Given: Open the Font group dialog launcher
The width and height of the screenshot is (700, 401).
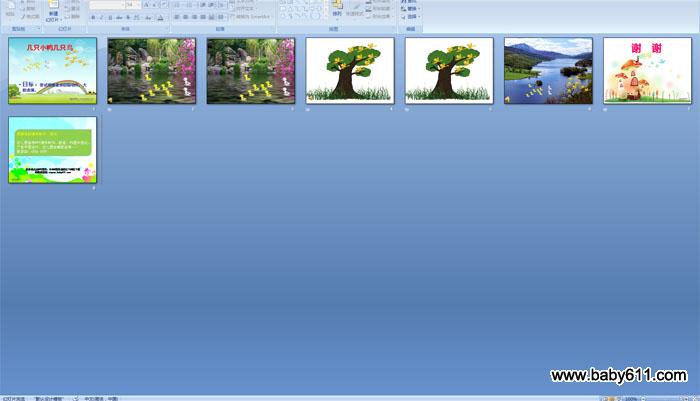Looking at the screenshot, I should [x=167, y=29].
